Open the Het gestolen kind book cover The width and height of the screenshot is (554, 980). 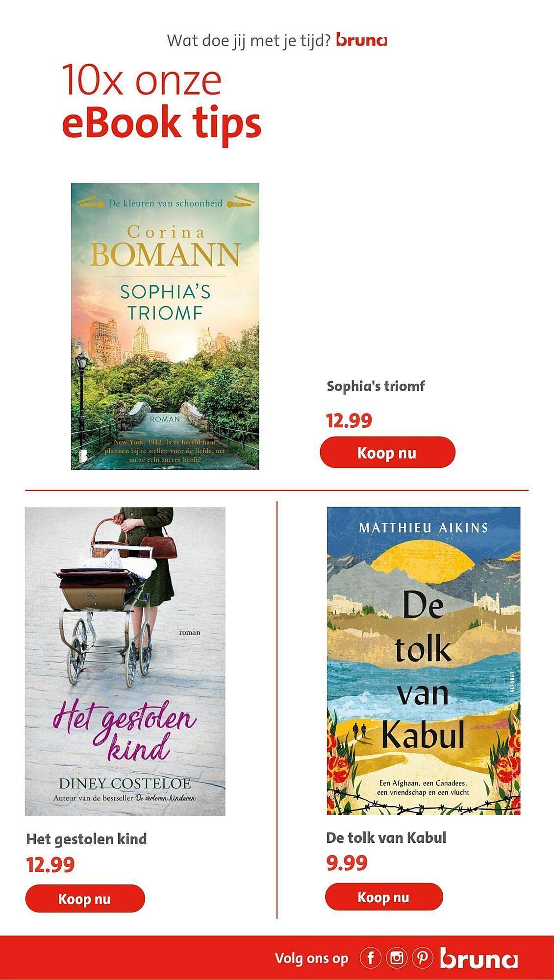click(x=125, y=661)
